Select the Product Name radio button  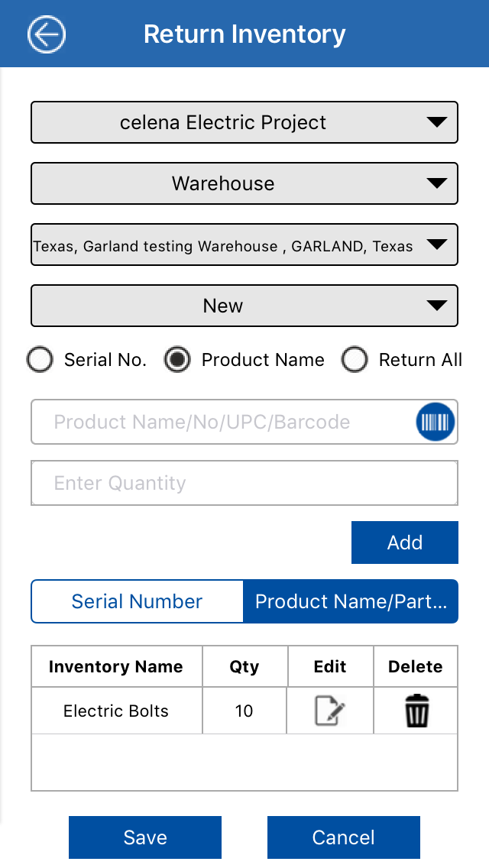pyautogui.click(x=178, y=360)
